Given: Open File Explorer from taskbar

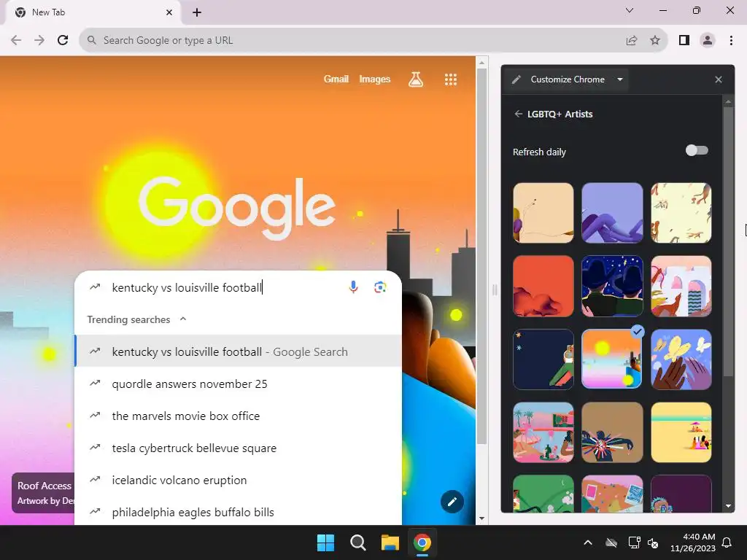Looking at the screenshot, I should pos(390,542).
